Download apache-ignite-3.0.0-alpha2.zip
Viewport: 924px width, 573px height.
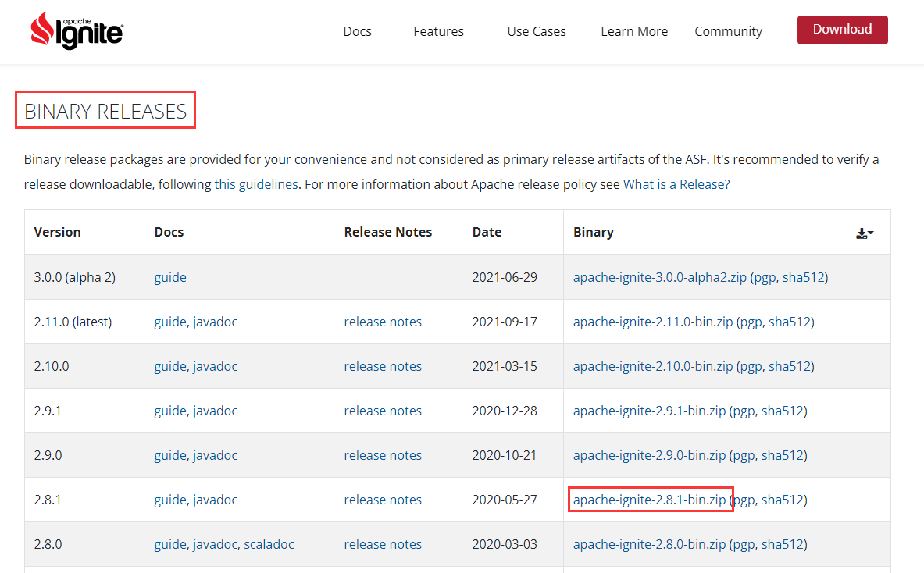pyautogui.click(x=659, y=277)
